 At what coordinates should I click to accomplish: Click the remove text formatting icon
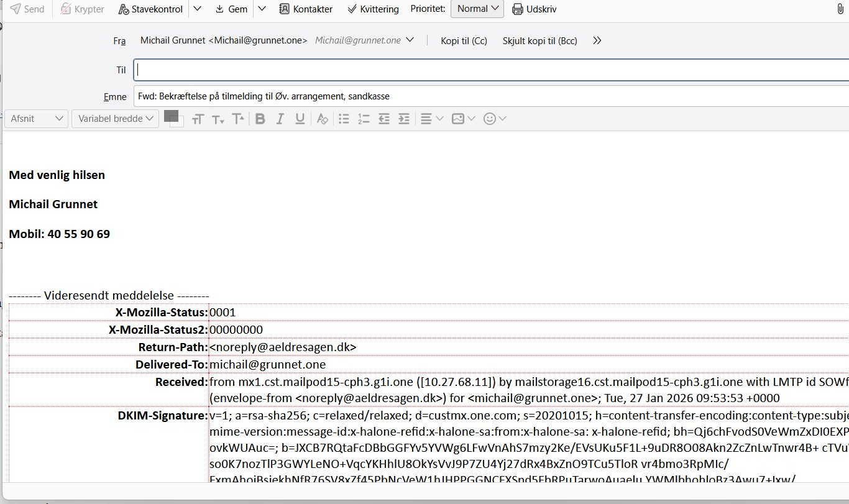[322, 119]
